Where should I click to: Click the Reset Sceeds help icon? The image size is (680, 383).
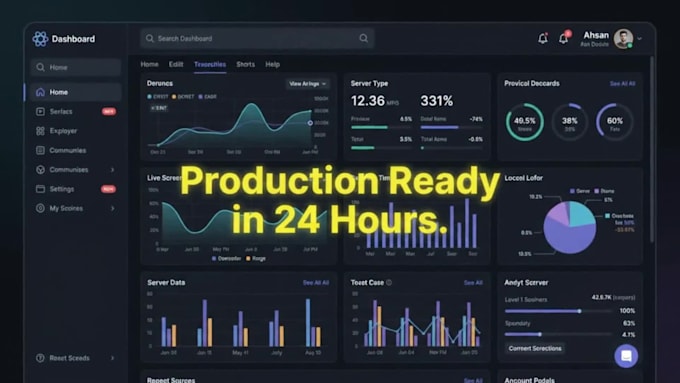[40, 358]
